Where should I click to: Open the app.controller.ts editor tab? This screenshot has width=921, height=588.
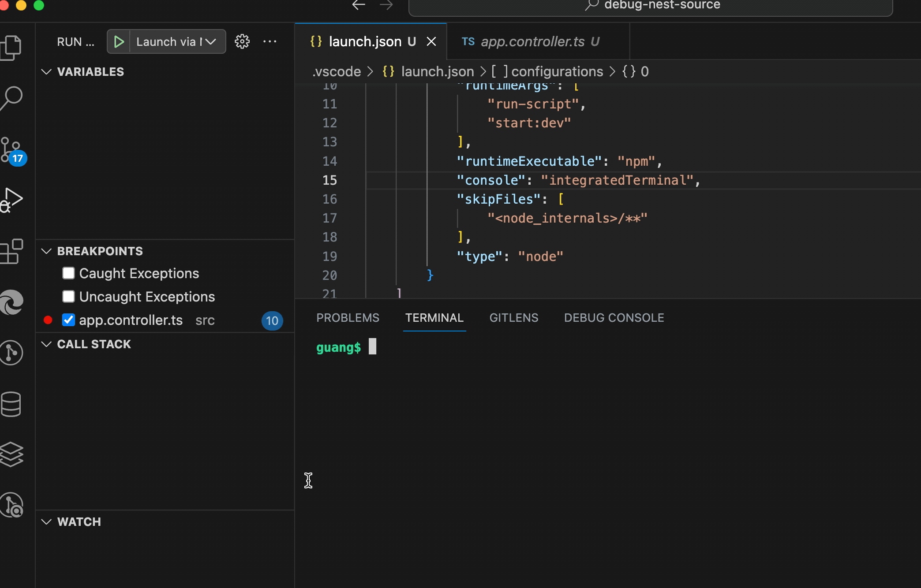(x=532, y=42)
